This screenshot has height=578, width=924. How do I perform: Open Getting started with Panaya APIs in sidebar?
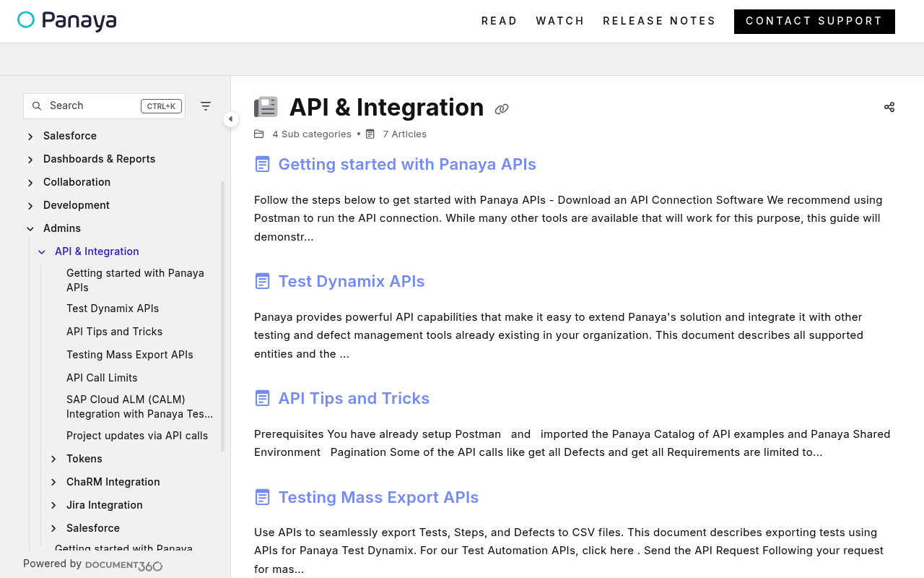[x=135, y=280]
